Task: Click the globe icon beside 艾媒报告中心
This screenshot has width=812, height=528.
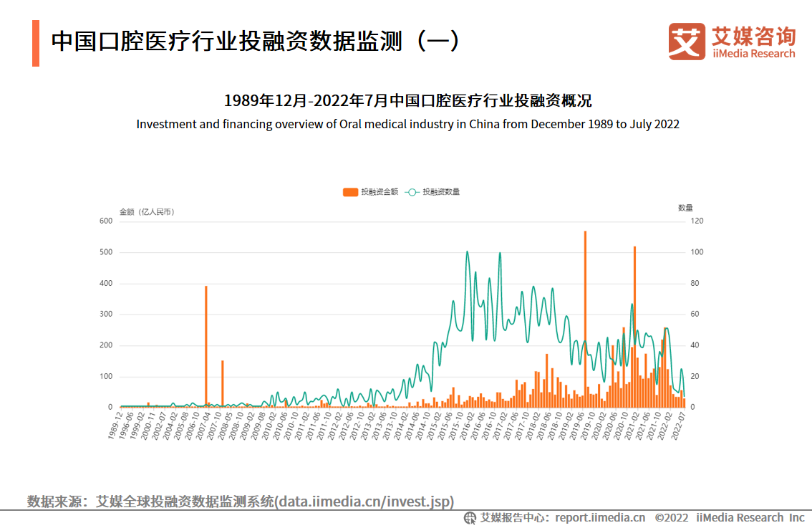Action: 470,518
